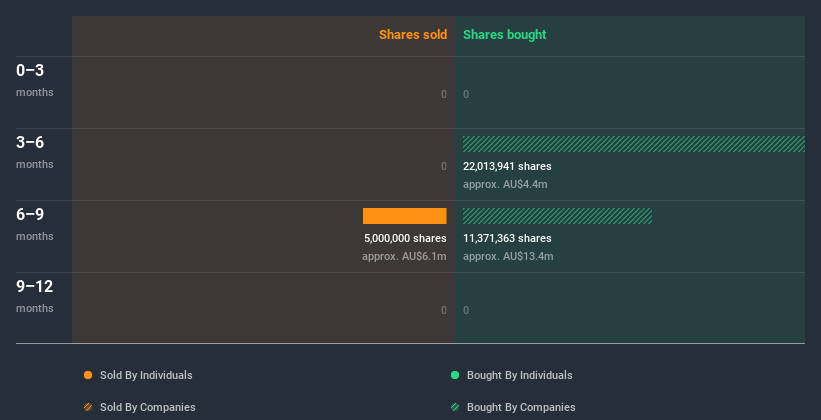Click the 6–9 months row label
This screenshot has width=821, height=420.
35,224
